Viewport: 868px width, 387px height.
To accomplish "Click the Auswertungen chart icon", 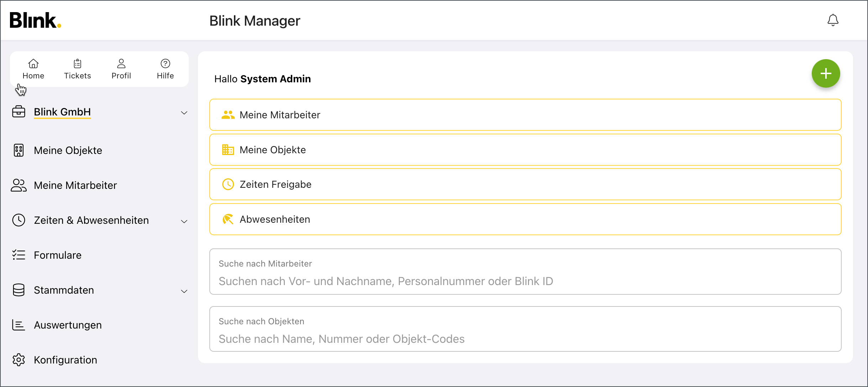I will [19, 325].
